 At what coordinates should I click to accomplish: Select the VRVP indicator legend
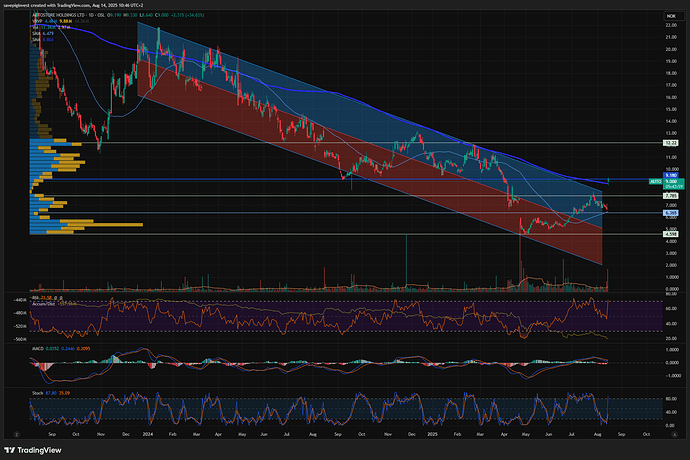[60, 21]
